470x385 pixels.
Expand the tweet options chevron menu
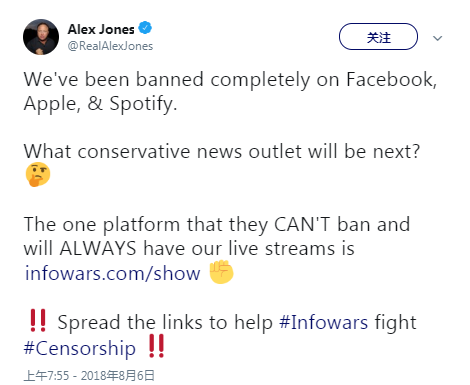pos(437,38)
